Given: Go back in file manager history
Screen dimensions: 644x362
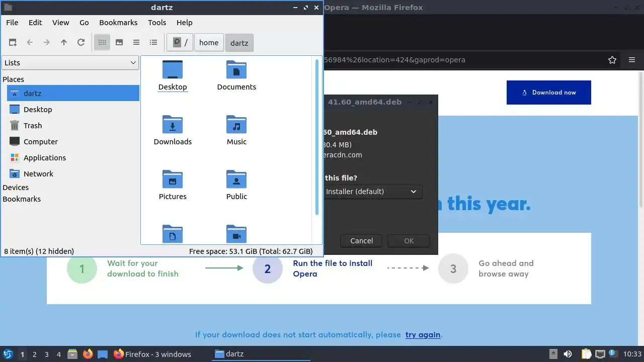Looking at the screenshot, I should [x=30, y=43].
